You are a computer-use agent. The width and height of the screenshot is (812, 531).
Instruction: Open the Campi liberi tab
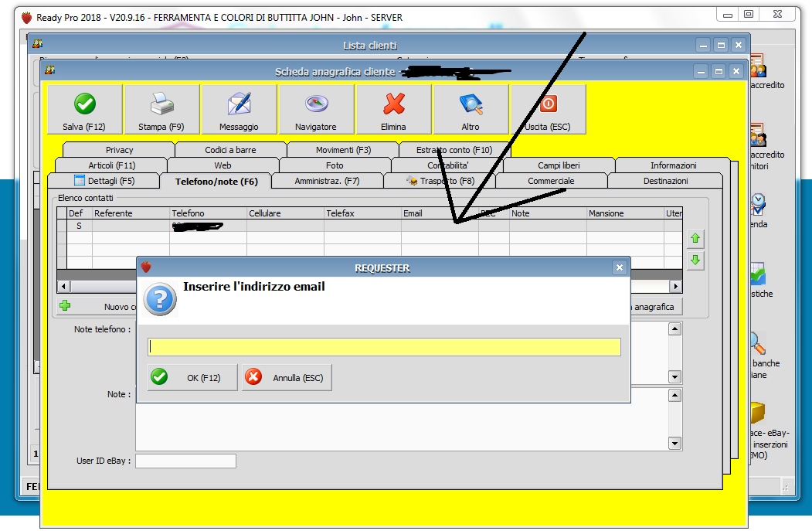pos(559,165)
